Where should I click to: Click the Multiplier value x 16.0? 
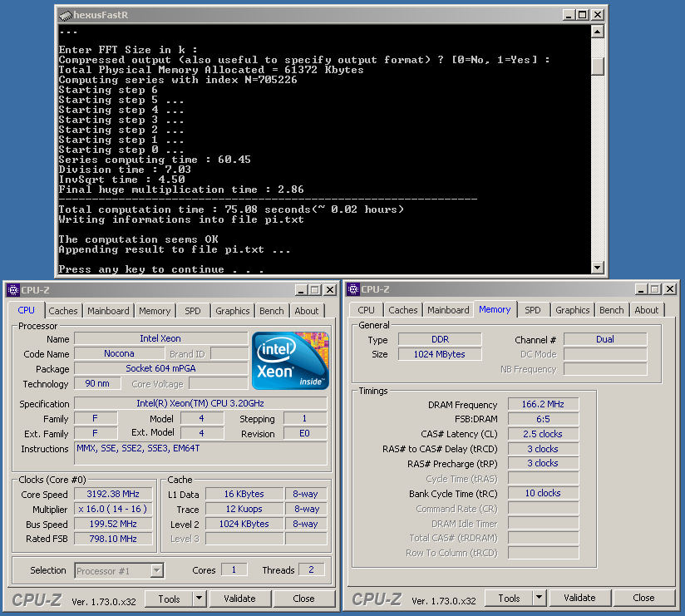coord(113,509)
